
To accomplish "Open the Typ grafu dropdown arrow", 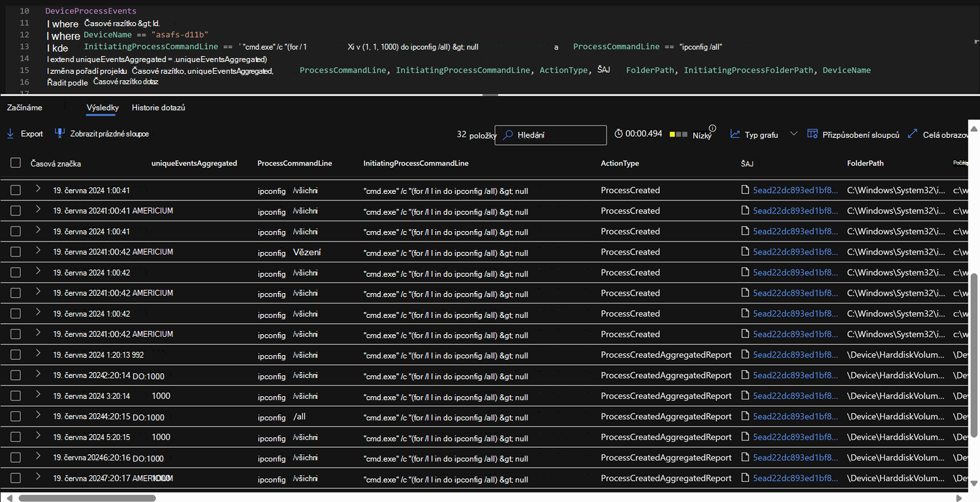I will 793,134.
